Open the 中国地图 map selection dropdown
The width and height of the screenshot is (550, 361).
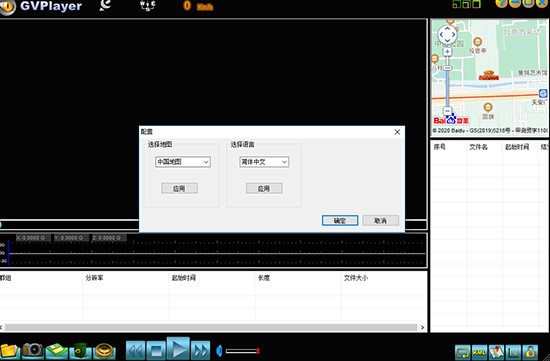click(183, 162)
